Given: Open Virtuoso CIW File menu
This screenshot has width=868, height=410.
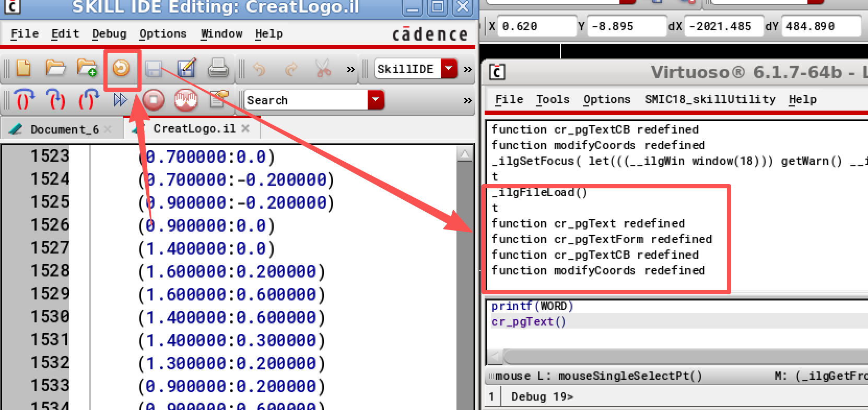Looking at the screenshot, I should click(x=509, y=100).
